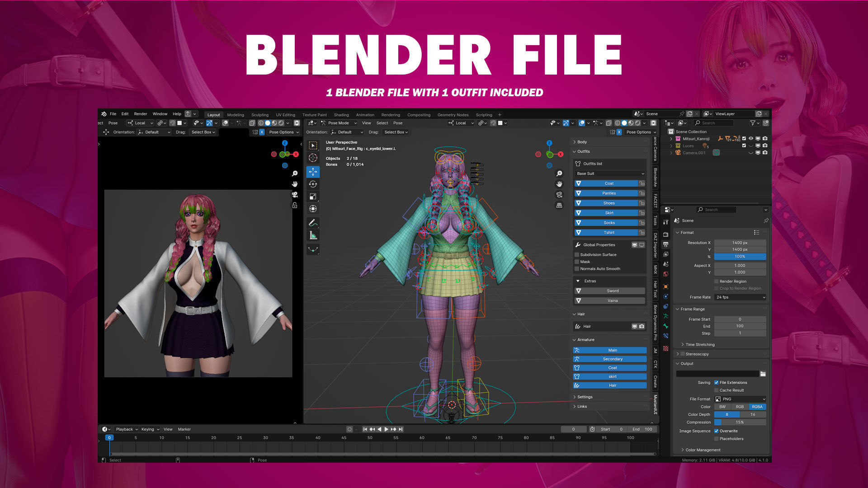
Task: Enable the Render Region checkbox
Action: coord(716,282)
